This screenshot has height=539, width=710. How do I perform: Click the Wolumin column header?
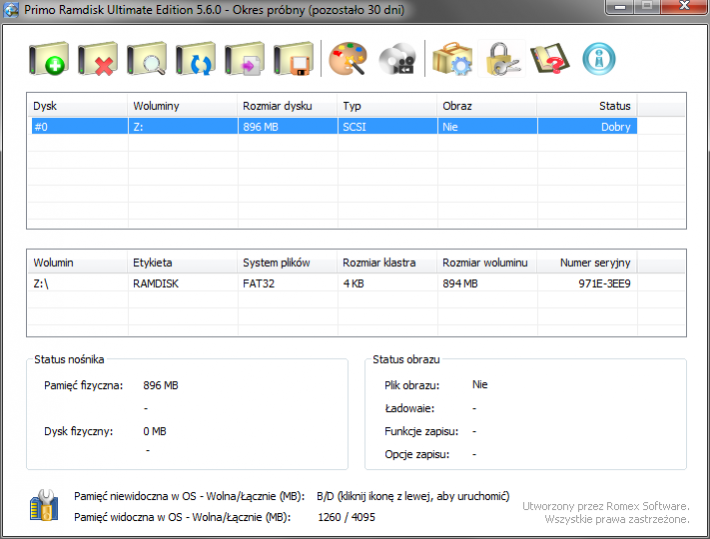click(77, 263)
